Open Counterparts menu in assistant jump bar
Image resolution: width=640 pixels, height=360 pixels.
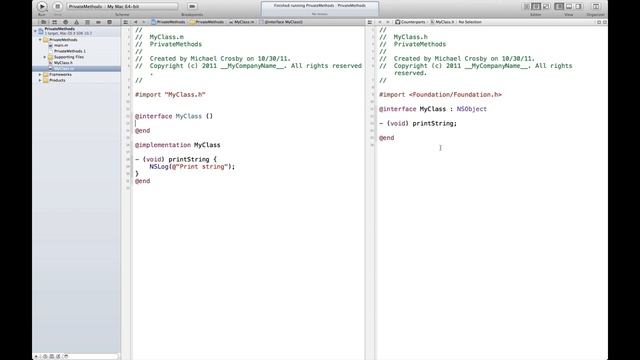(x=410, y=22)
